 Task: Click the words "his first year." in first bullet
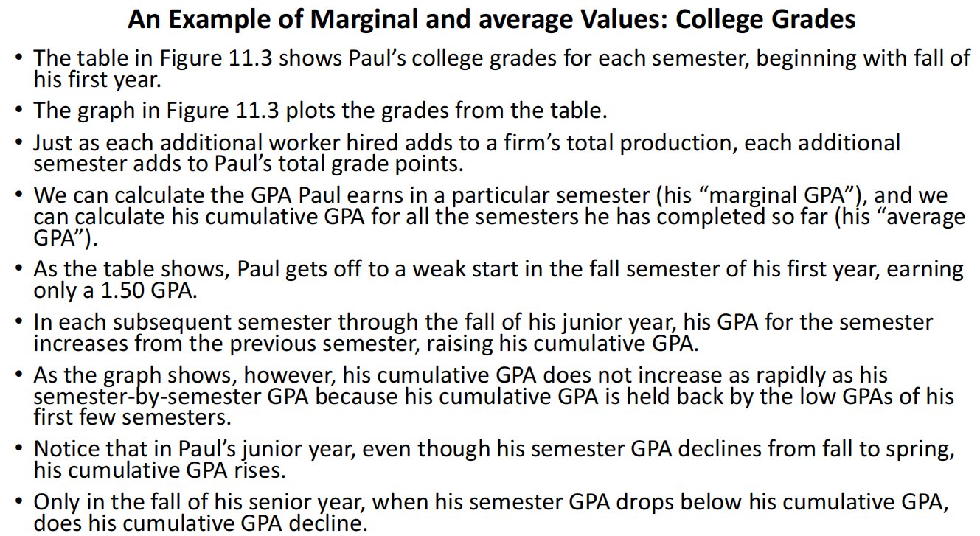[96, 79]
